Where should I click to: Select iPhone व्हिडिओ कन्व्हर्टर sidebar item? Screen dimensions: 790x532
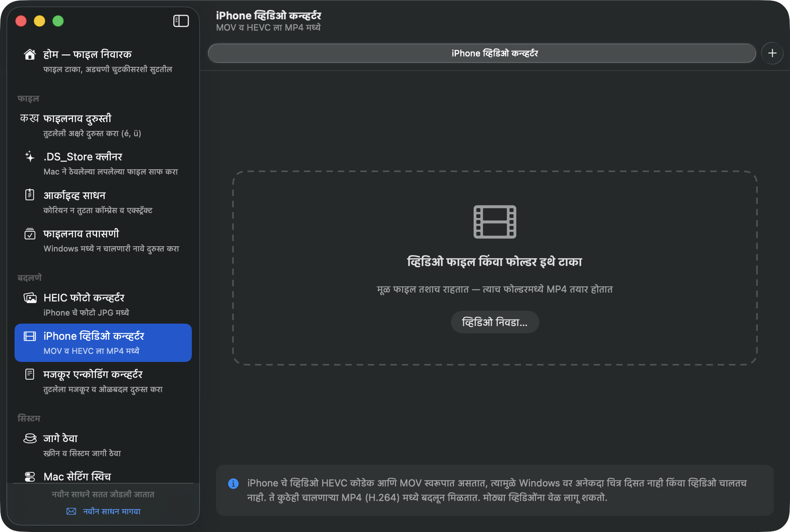pyautogui.click(x=103, y=343)
